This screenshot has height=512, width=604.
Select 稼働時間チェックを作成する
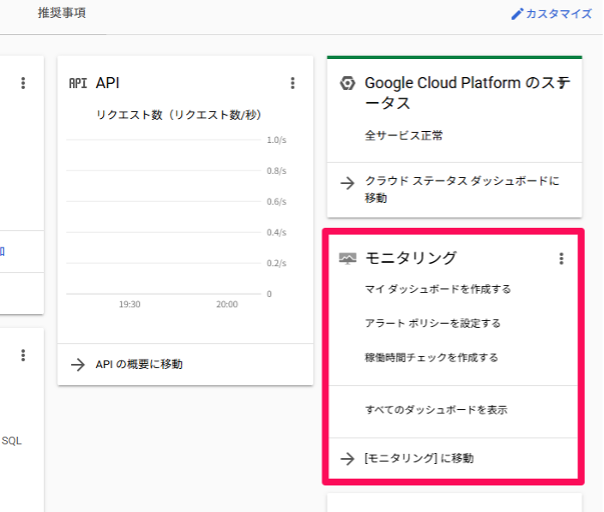[431, 357]
